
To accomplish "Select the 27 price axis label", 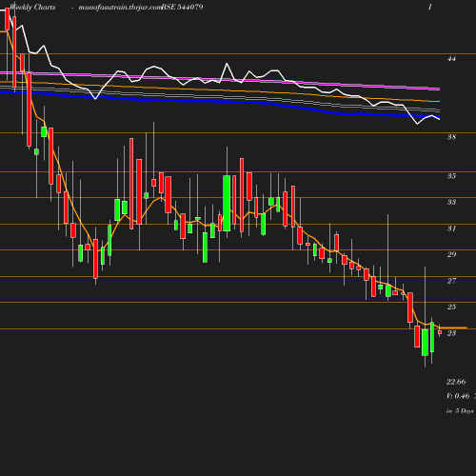I will [x=451, y=281].
